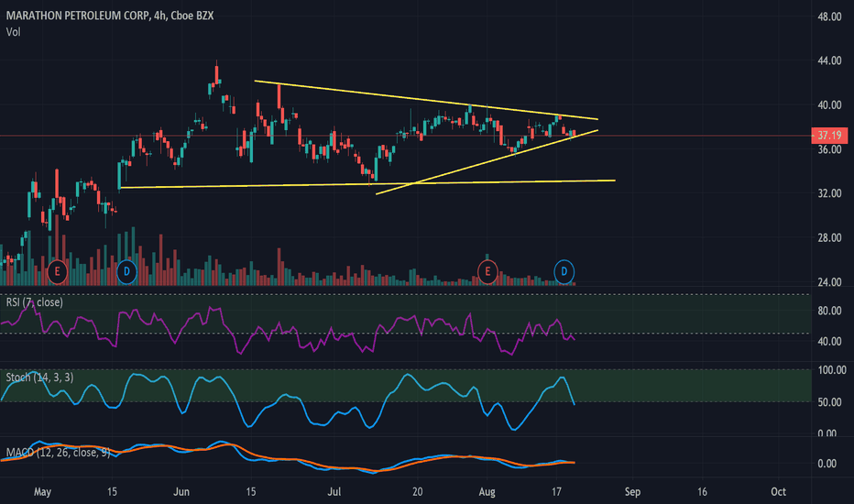Click the 32.00 price axis label

(x=829, y=193)
